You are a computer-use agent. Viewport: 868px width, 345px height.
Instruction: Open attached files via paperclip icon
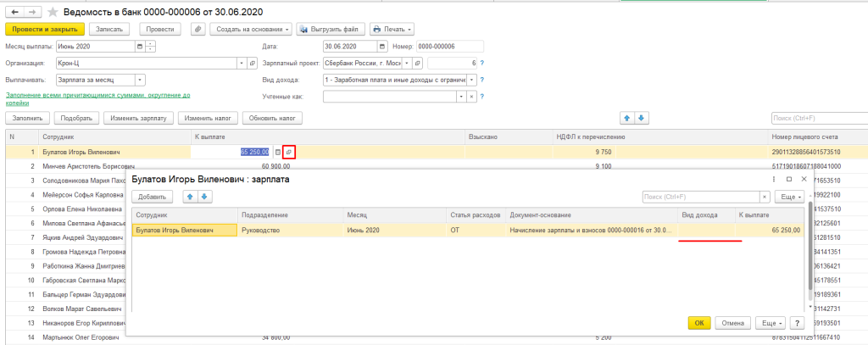click(x=198, y=30)
